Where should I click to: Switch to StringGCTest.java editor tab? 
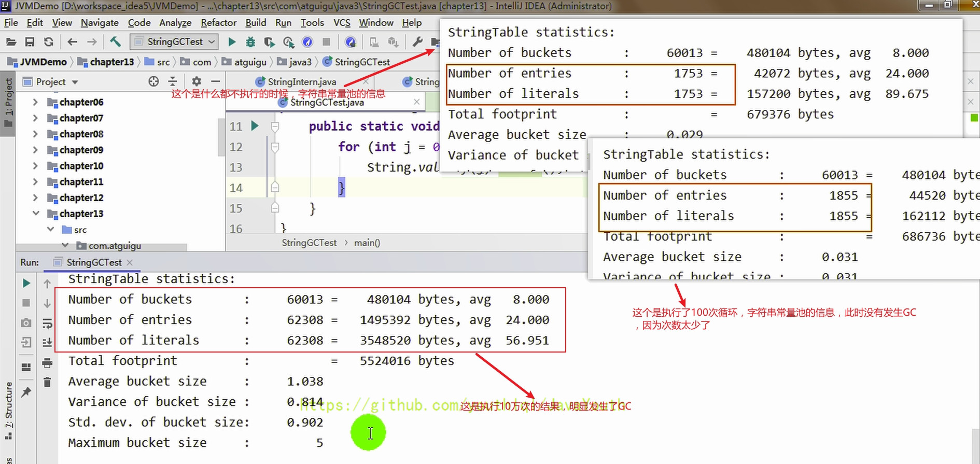(327, 102)
